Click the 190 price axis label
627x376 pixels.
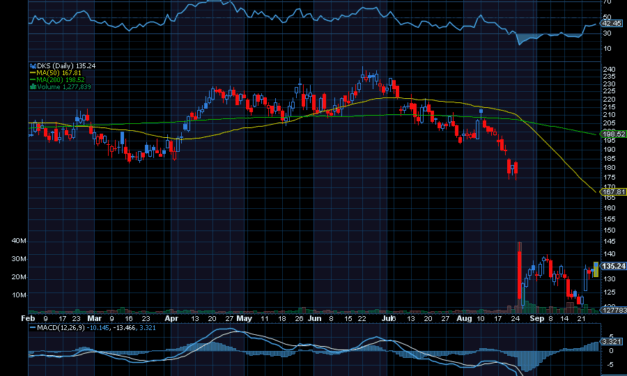[609, 149]
